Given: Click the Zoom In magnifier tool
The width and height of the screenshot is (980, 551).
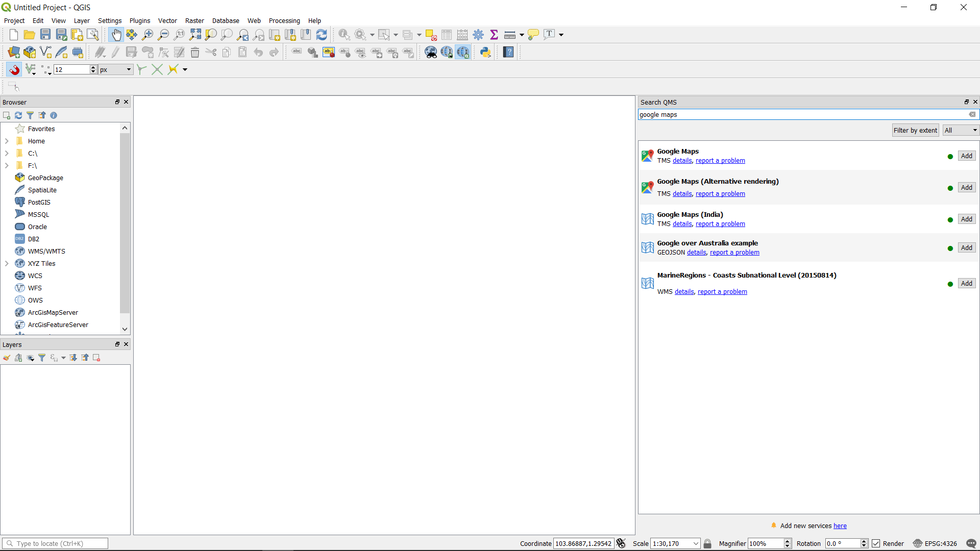Looking at the screenshot, I should (x=148, y=35).
